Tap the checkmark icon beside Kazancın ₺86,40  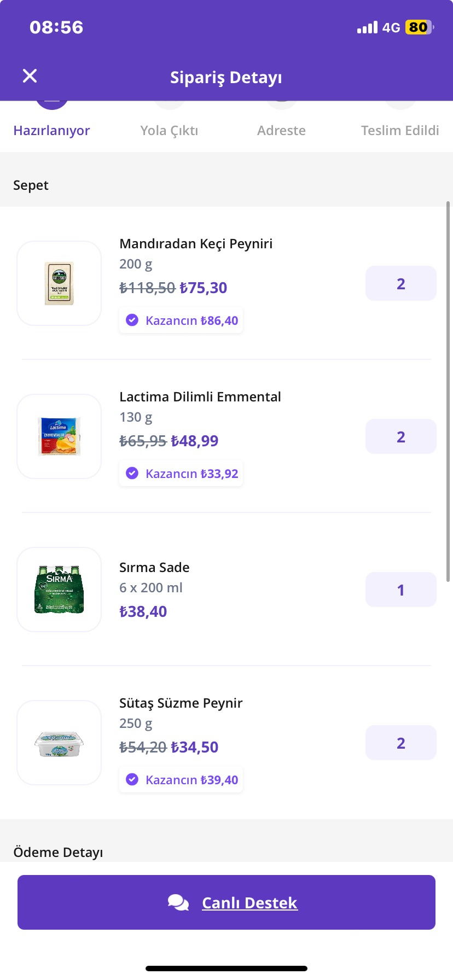click(132, 320)
